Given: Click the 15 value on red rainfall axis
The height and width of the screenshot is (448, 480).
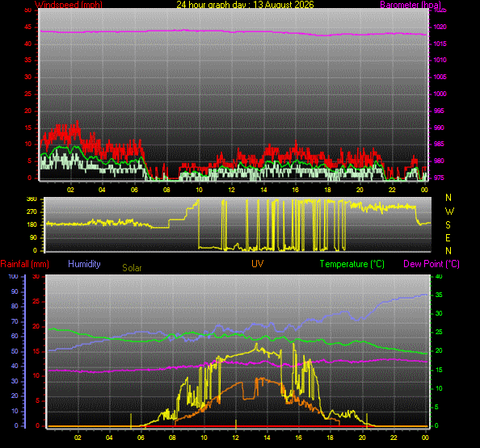Looking at the screenshot, I should 36,351.
